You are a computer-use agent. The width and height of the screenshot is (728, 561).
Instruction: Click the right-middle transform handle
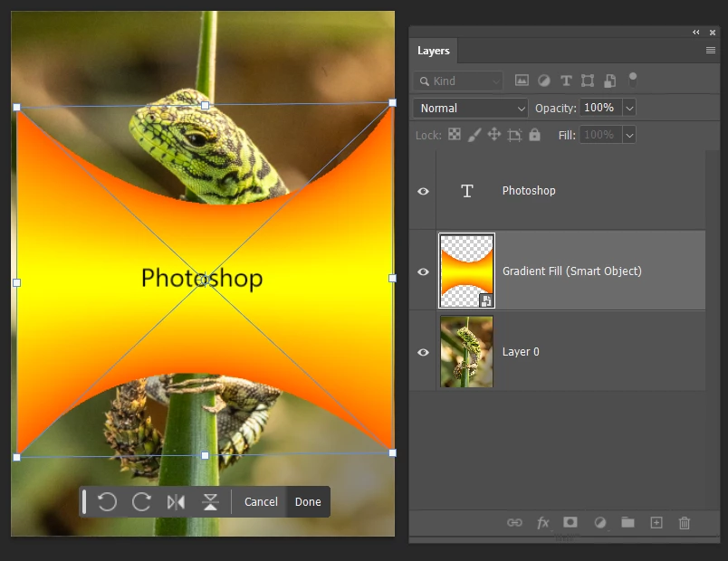[x=392, y=278]
